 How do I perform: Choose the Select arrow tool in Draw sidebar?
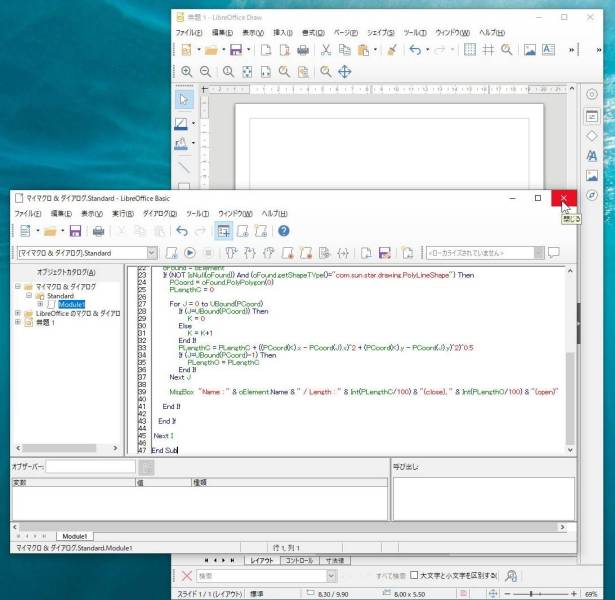click(x=184, y=100)
